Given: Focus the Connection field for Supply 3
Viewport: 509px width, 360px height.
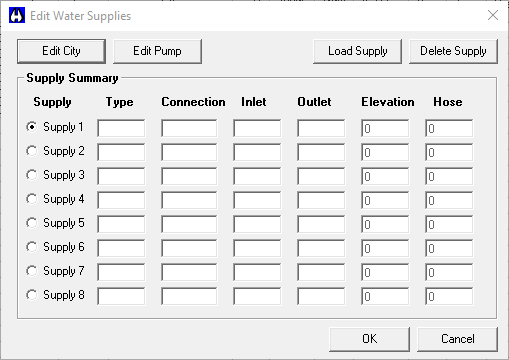Looking at the screenshot, I should click(189, 176).
